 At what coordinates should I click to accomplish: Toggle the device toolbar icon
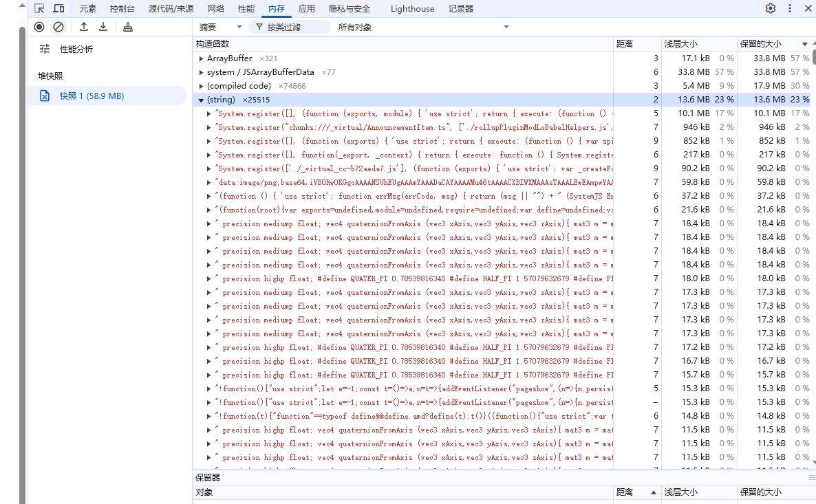[x=58, y=8]
